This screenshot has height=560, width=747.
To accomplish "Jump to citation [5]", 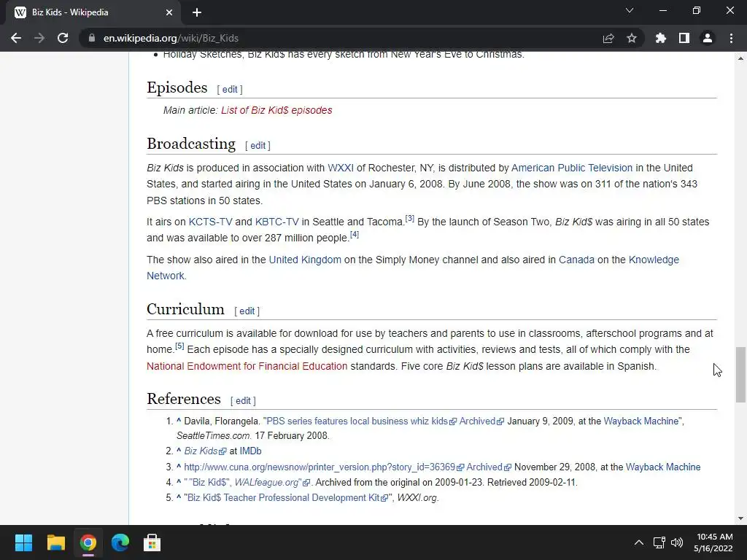I will tap(179, 346).
